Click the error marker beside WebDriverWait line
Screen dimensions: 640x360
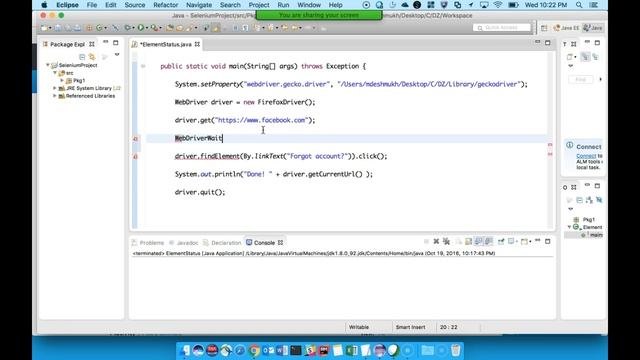(x=136, y=139)
